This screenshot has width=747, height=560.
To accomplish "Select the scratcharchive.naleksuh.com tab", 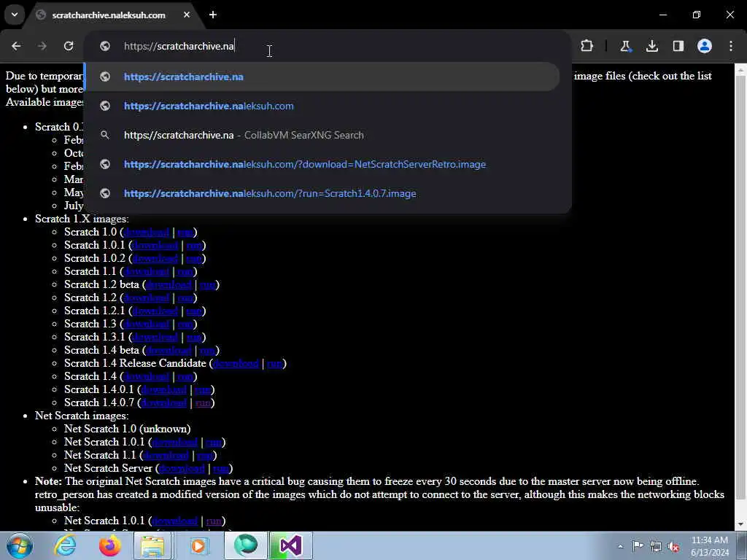I will 109,15.
